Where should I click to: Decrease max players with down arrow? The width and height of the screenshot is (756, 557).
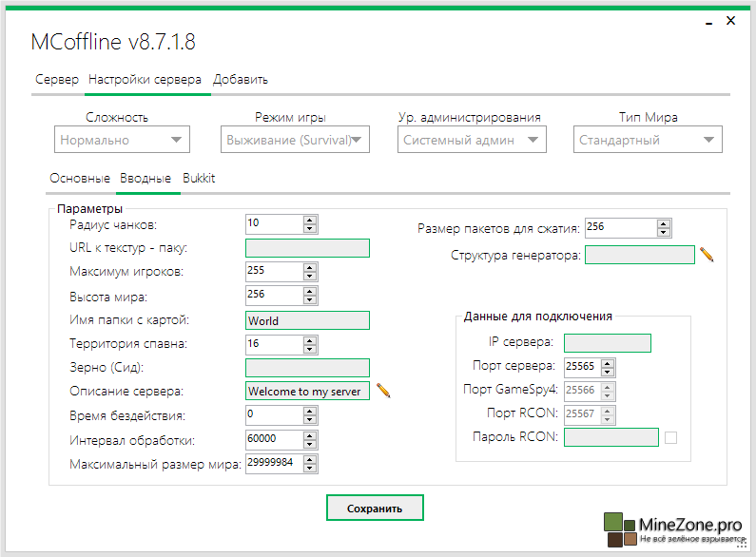click(310, 276)
